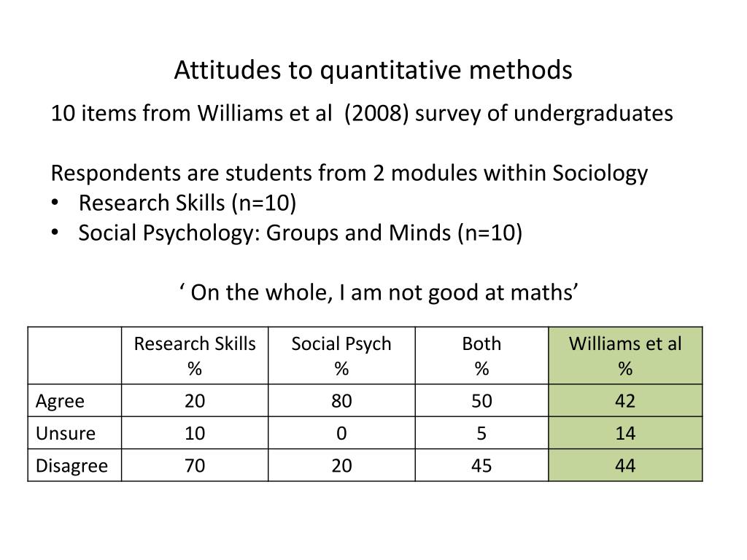Select the green cell showing 44

click(625, 466)
